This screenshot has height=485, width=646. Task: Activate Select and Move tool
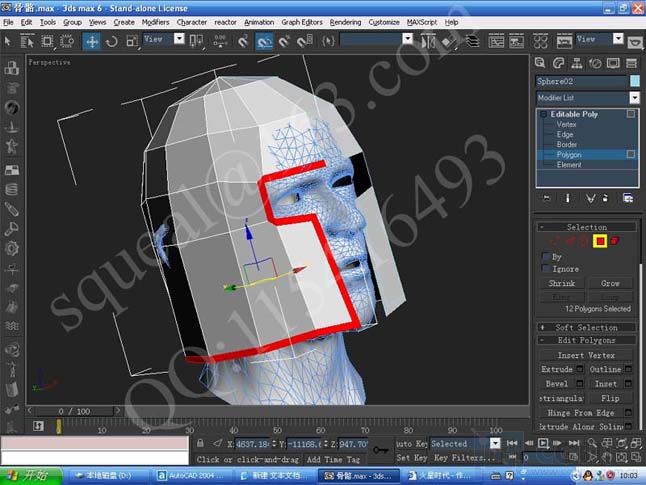click(91, 41)
